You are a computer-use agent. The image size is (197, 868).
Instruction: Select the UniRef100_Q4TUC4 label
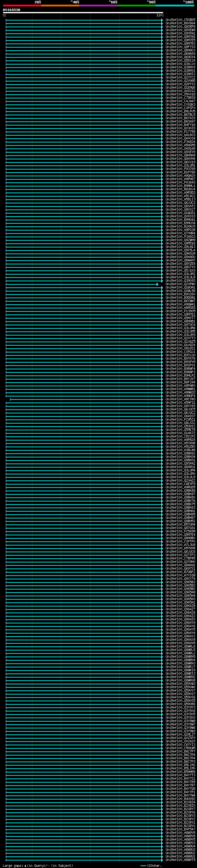[x=180, y=325]
